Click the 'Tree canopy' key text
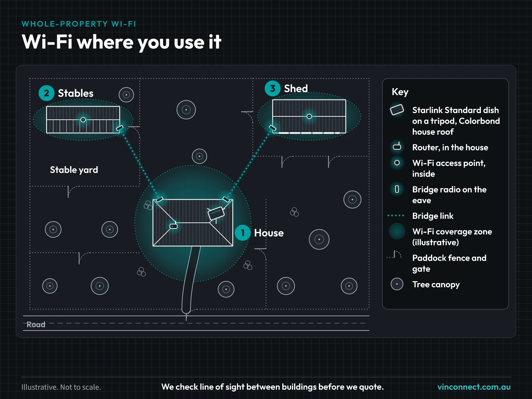 436,285
